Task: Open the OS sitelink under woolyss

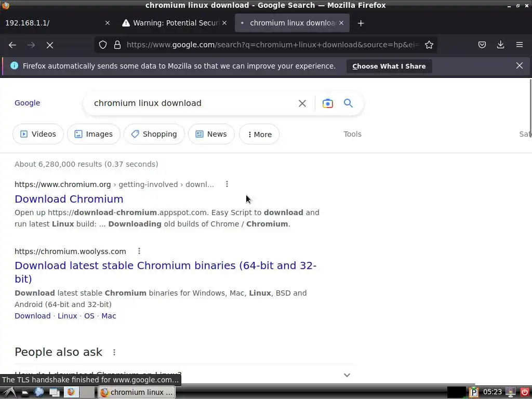Action: click(x=89, y=316)
